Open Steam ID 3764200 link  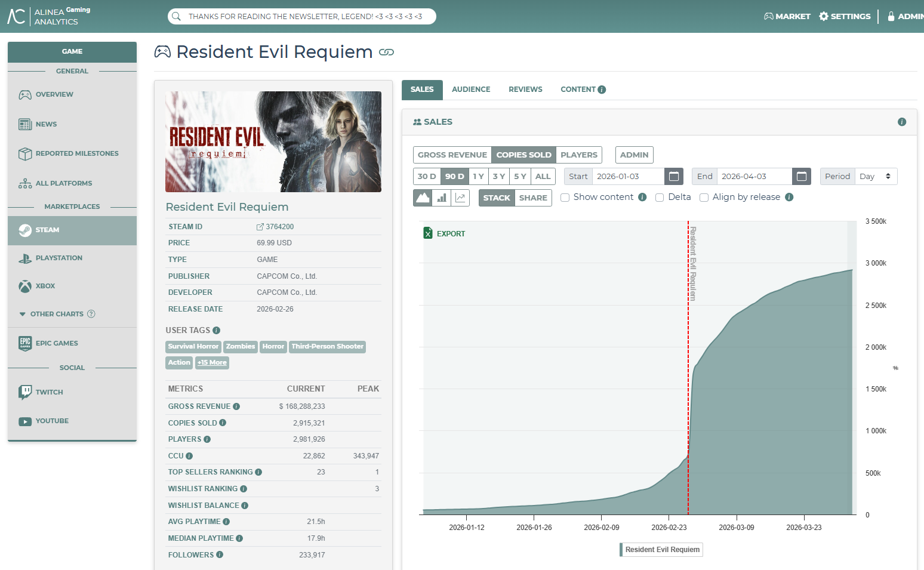tap(275, 227)
